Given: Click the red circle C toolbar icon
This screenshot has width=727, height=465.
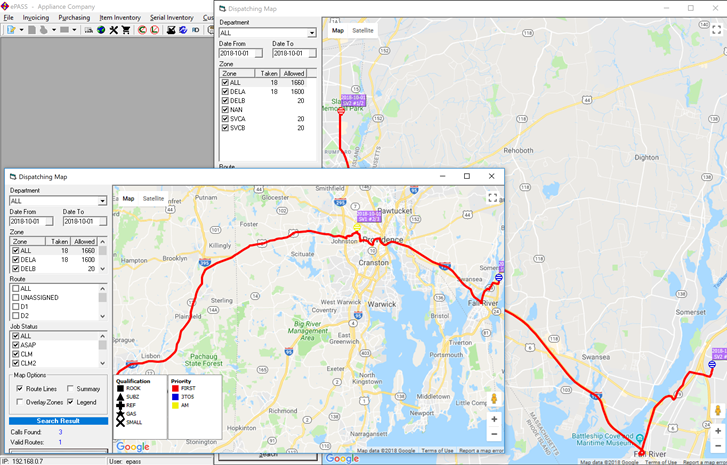Looking at the screenshot, I should coord(142,30).
